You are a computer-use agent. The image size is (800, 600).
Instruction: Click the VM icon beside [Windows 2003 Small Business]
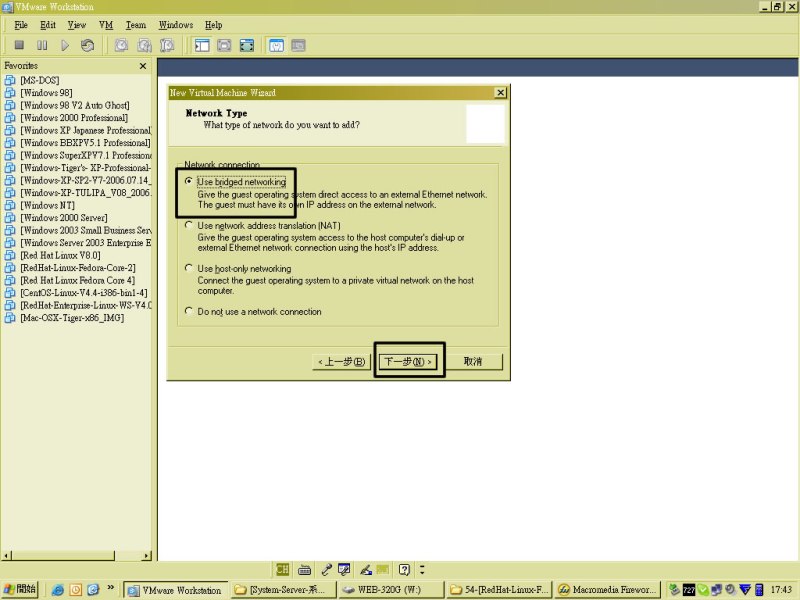10,230
